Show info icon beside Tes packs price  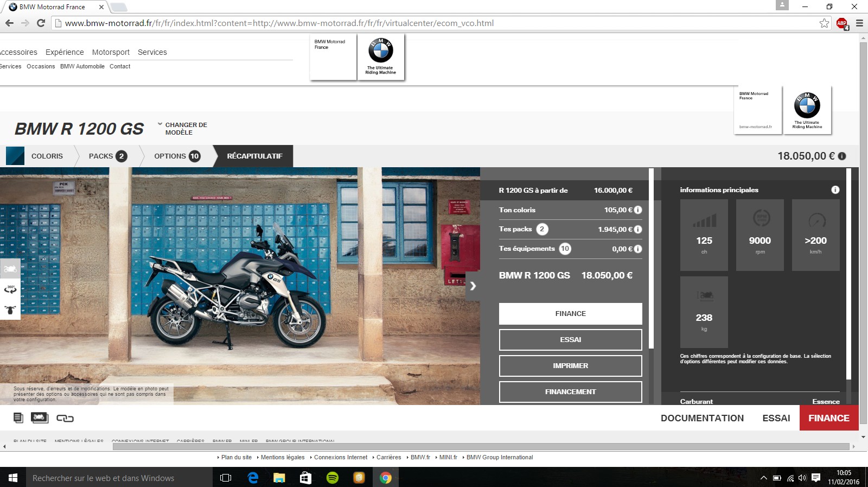tap(638, 229)
